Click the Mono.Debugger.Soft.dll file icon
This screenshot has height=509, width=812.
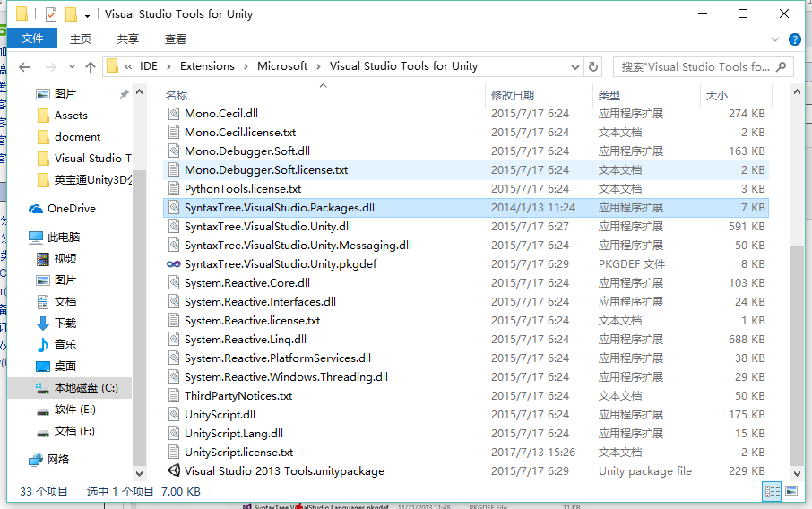click(174, 151)
